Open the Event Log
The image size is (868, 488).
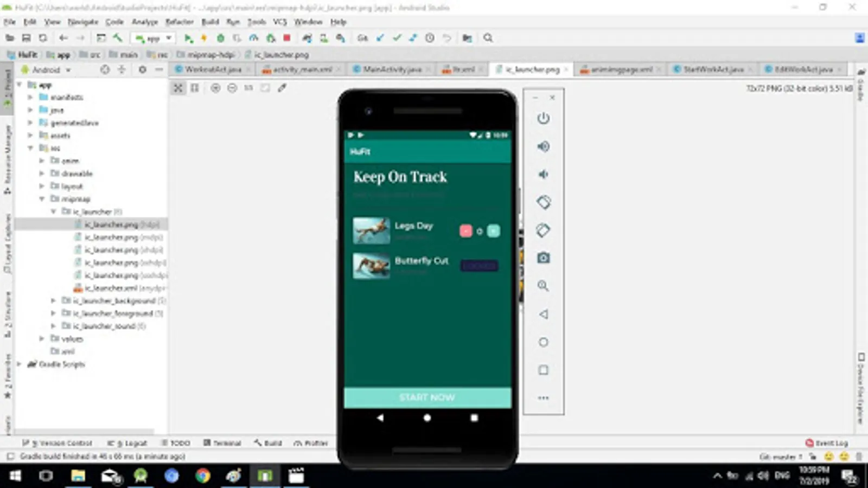826,443
